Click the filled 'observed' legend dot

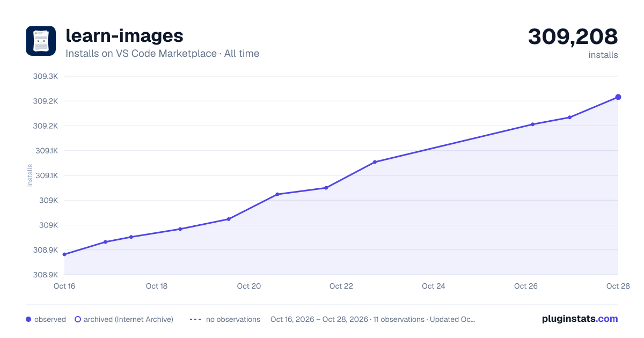tap(28, 319)
